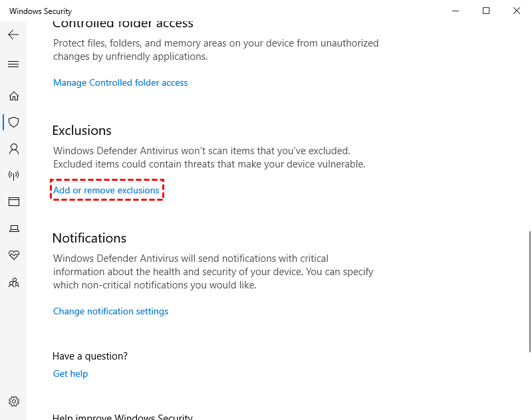Screen dimensions: 532x420
Task: Go to the Home page icon
Action: pos(13,96)
